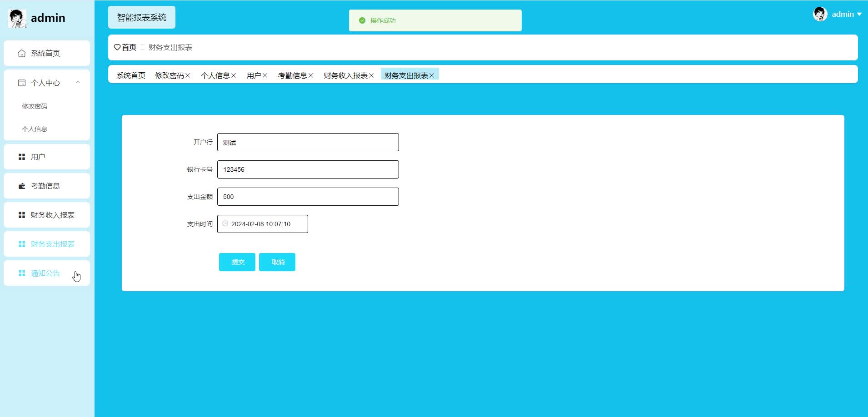Click the home icon beside 系统首页

tap(22, 54)
